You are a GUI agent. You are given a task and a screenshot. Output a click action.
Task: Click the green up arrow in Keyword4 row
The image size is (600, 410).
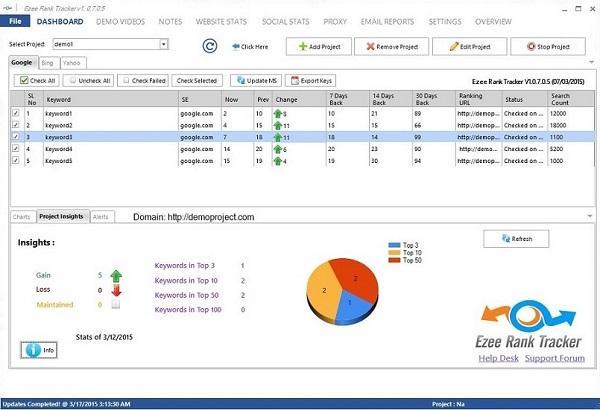coord(278,149)
